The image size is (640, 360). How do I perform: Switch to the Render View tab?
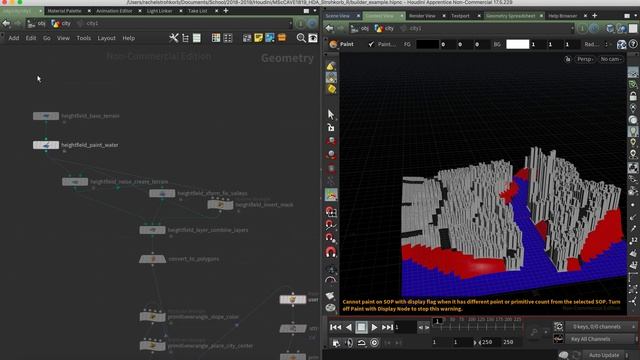click(422, 16)
